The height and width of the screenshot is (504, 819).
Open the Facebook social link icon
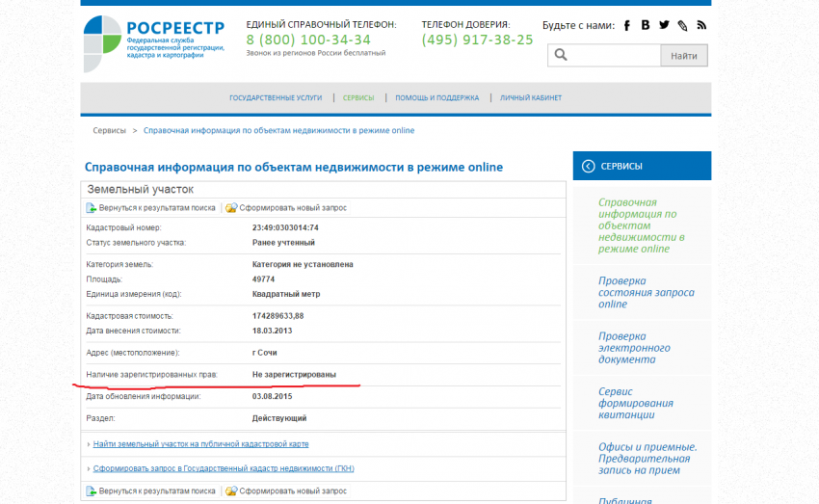point(627,26)
